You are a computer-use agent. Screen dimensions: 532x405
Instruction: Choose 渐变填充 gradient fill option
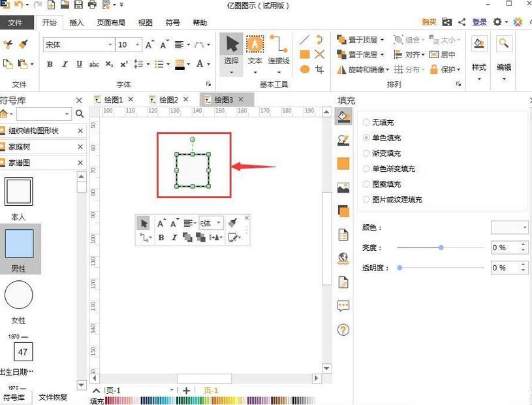[366, 153]
